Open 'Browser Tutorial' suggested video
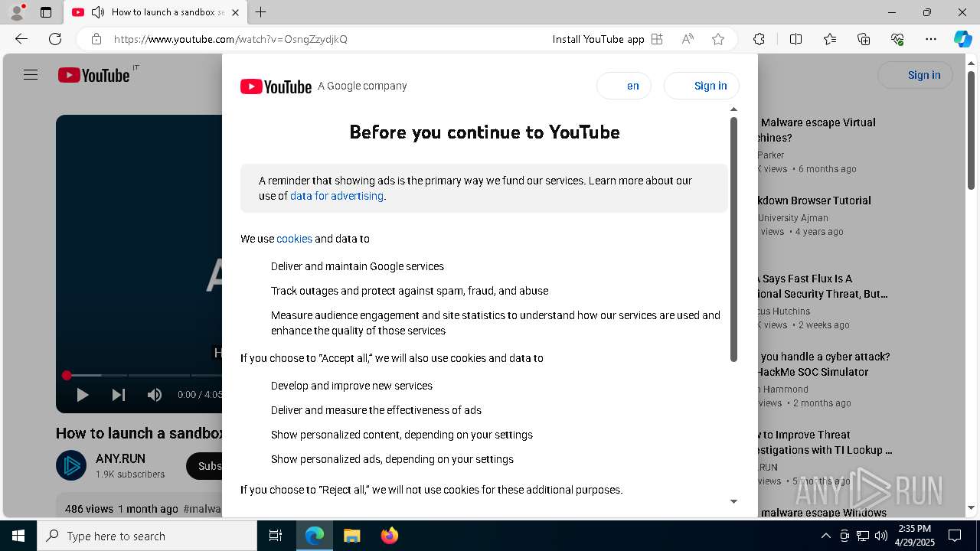 [x=815, y=201]
